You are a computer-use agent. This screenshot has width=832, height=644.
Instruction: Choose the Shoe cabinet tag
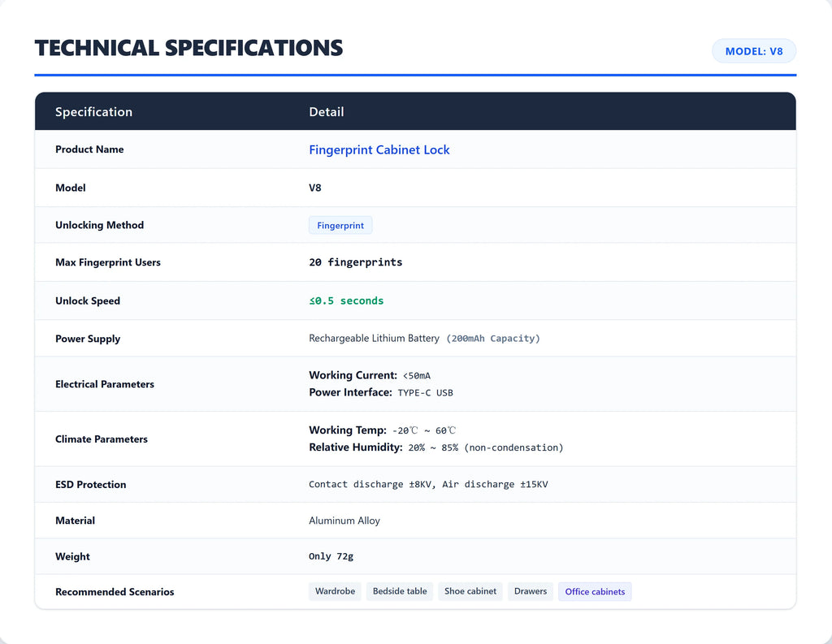tap(470, 591)
